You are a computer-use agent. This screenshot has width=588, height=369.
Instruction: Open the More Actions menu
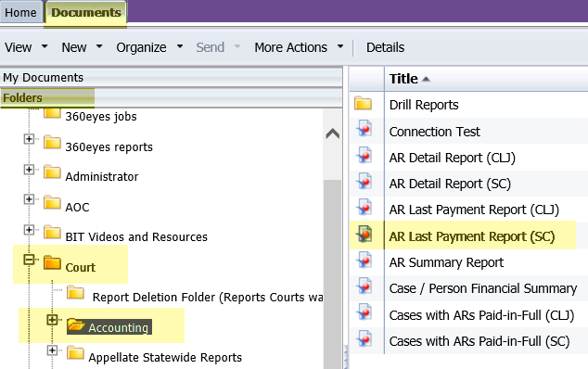tap(290, 47)
